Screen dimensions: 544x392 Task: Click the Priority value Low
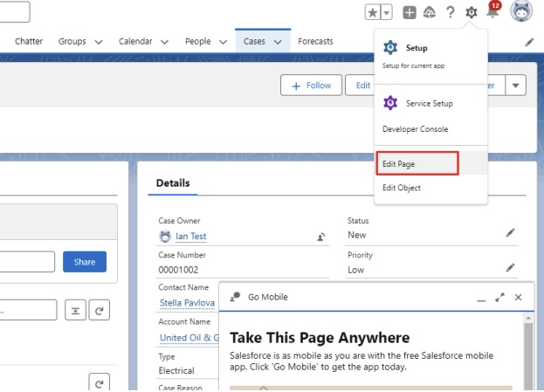click(356, 270)
